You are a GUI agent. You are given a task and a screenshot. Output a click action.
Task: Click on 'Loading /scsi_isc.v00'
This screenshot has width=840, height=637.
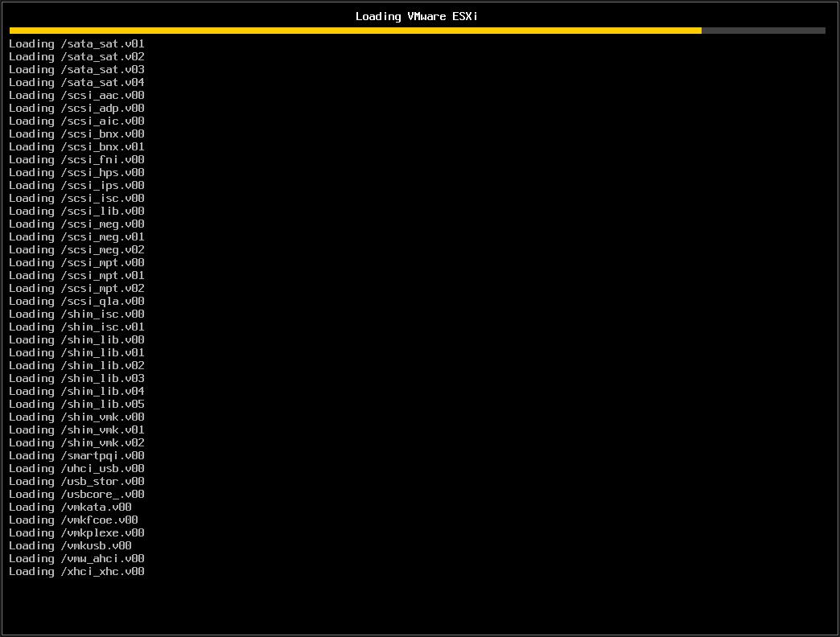(76, 198)
